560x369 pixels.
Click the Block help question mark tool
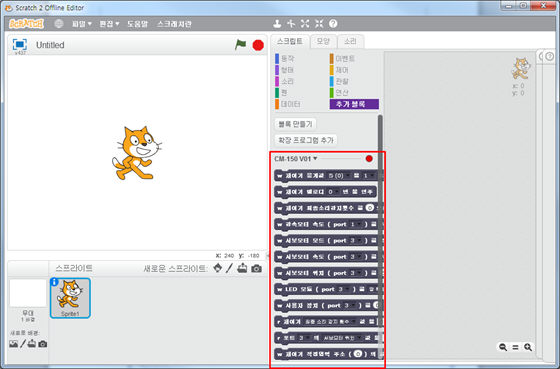[333, 24]
